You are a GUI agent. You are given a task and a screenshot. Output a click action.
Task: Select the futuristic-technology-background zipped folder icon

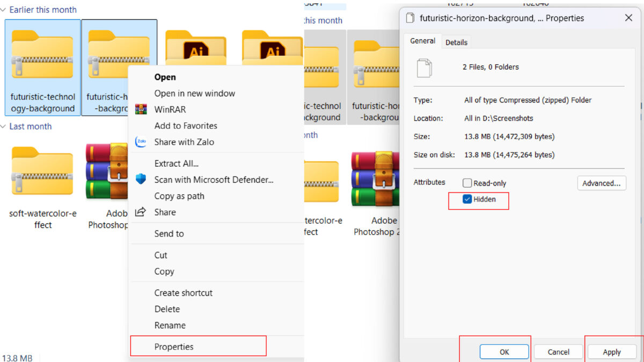pos(42,54)
